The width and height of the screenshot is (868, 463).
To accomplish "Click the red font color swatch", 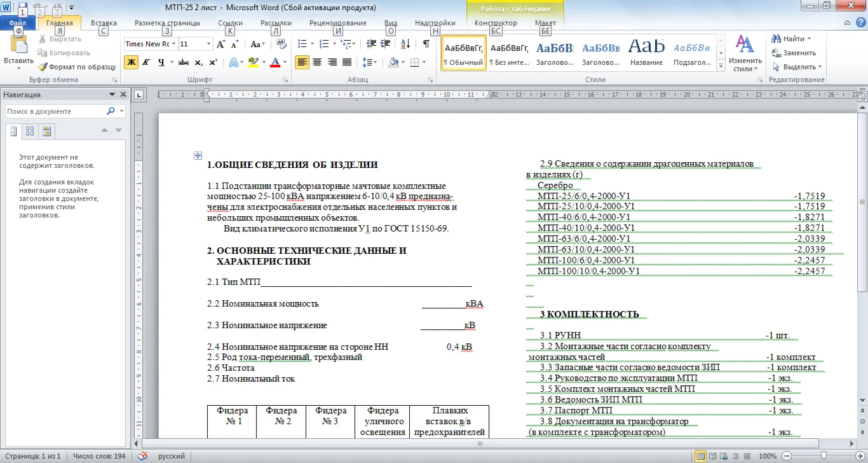I will click(x=275, y=62).
